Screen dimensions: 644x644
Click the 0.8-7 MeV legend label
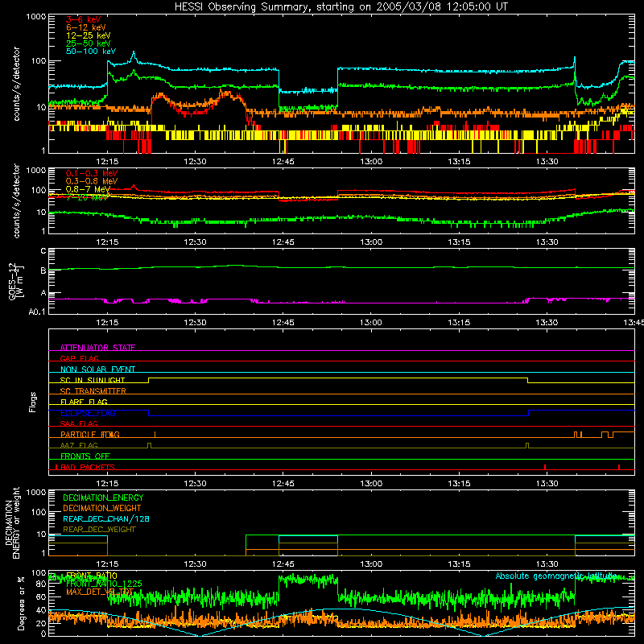(x=88, y=189)
